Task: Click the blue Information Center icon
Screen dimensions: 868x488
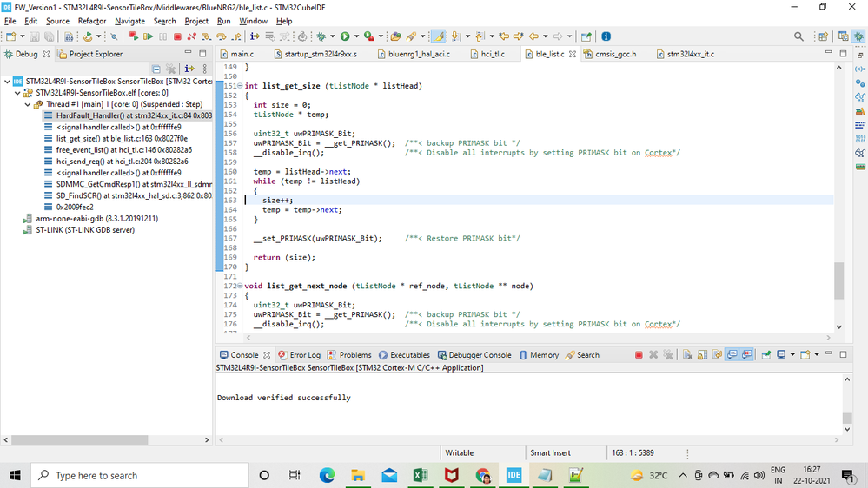Action: point(606,36)
